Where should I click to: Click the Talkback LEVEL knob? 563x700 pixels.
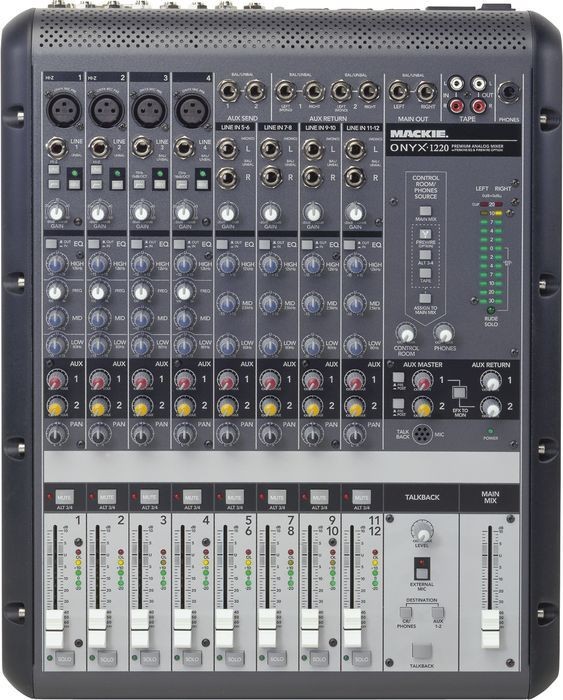[422, 532]
